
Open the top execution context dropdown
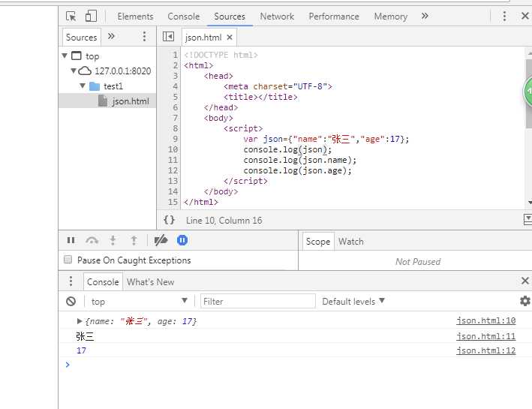click(139, 301)
